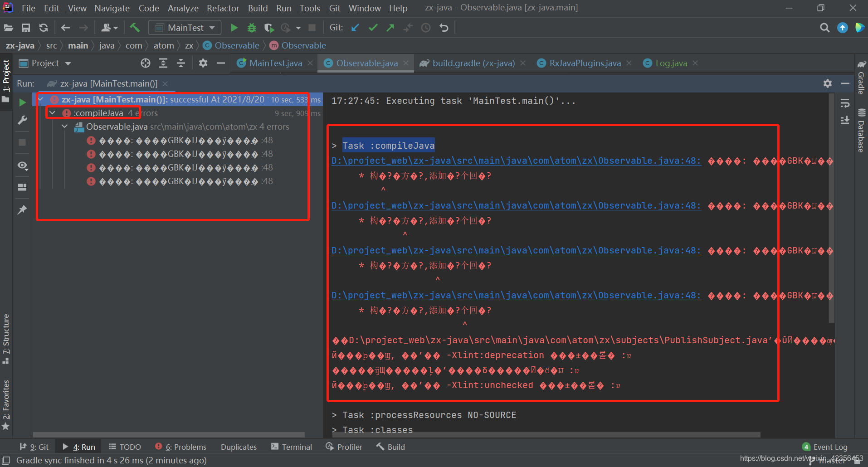Click the Build project hammer icon

click(x=135, y=28)
